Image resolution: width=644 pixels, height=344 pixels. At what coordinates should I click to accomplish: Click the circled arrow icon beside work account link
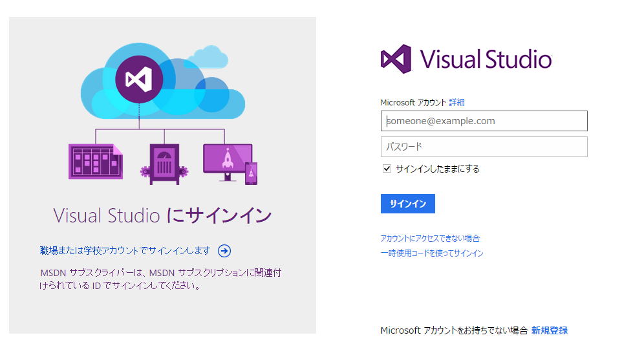coord(224,251)
